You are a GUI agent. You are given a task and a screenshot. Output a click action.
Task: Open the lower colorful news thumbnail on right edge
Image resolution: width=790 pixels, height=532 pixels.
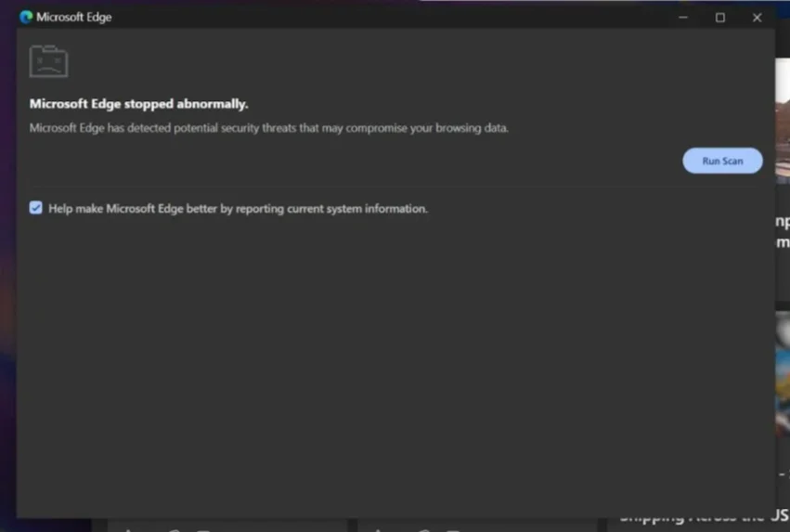(783, 373)
